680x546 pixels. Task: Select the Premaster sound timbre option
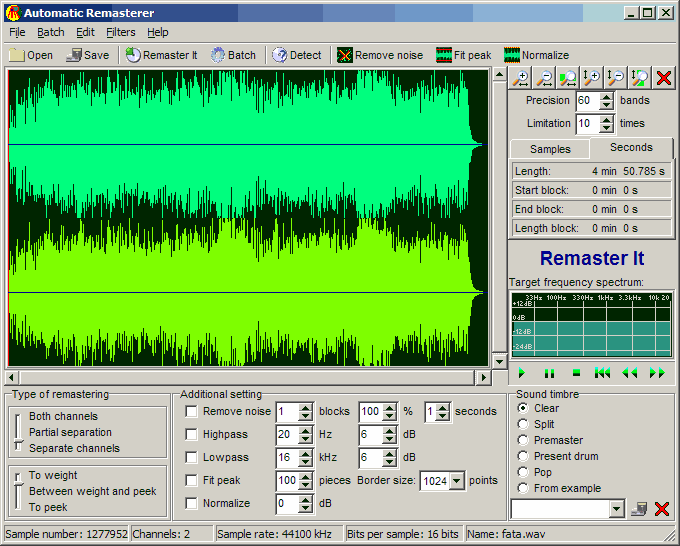click(x=522, y=440)
